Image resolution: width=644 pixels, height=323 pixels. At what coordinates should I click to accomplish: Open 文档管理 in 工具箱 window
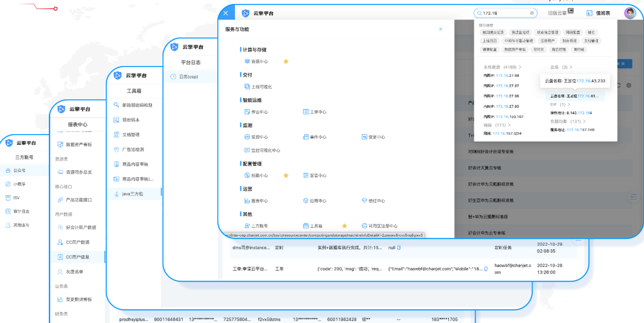tap(127, 135)
